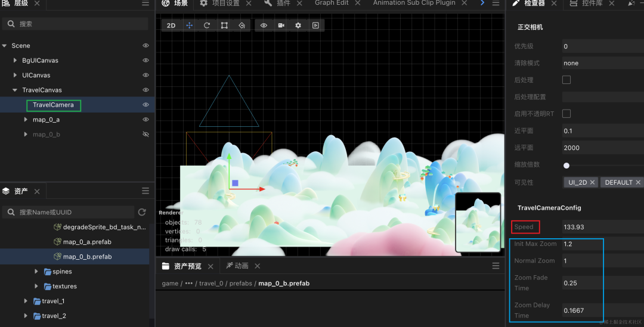Expand the spines folder

(37, 272)
